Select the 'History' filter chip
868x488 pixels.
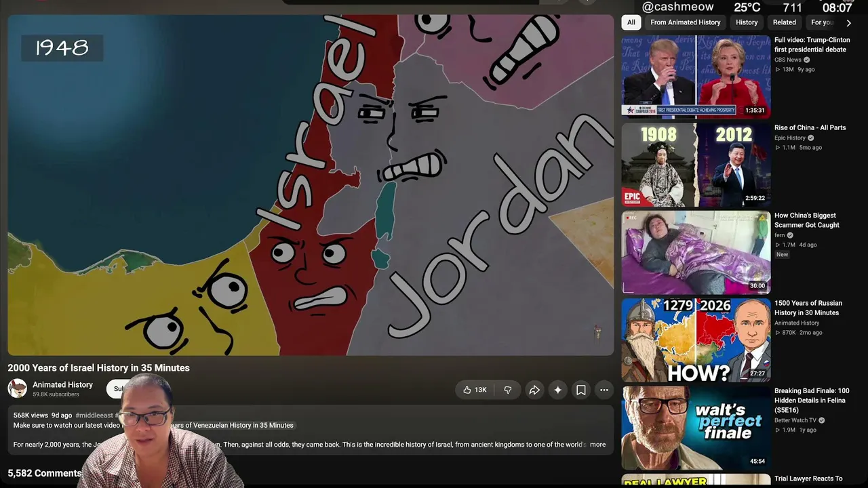click(747, 22)
